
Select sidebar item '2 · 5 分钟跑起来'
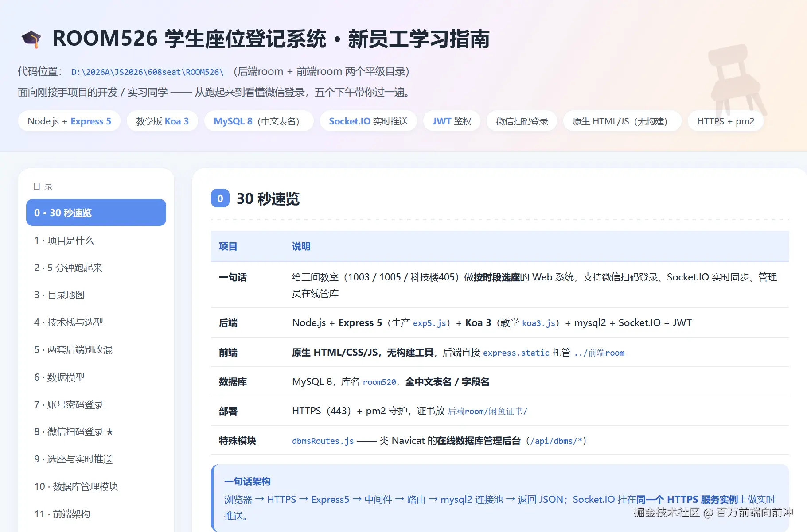(x=96, y=268)
